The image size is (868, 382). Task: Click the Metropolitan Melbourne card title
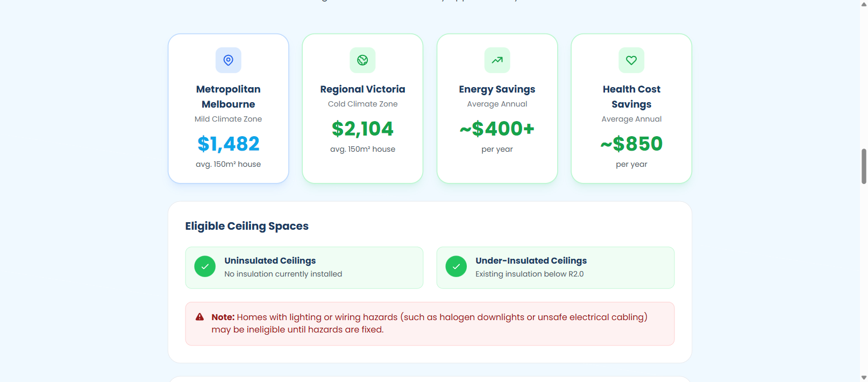pos(228,97)
